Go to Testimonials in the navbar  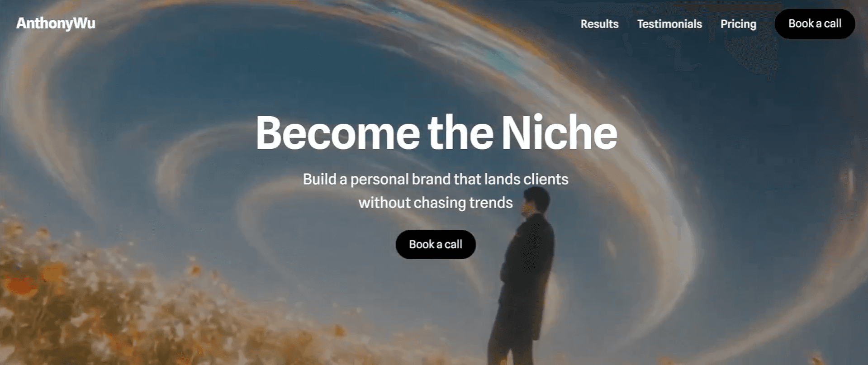(669, 24)
